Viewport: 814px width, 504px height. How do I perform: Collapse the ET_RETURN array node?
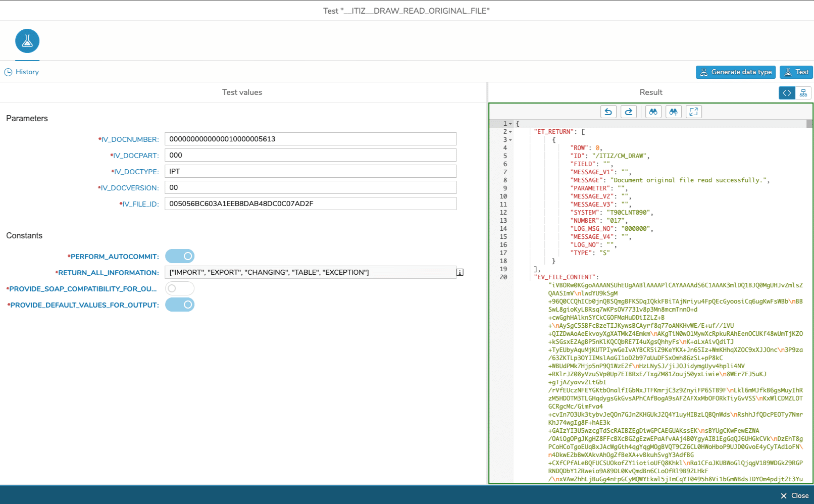coord(511,131)
